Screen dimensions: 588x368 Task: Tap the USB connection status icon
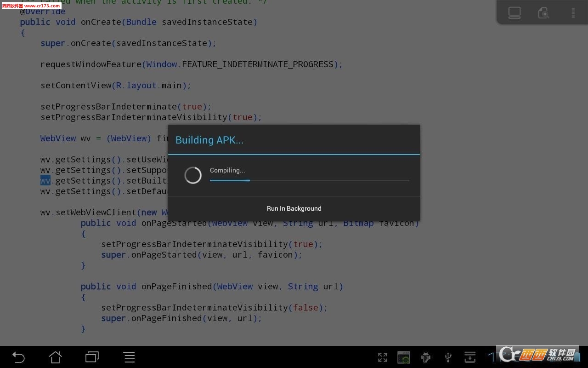tap(448, 357)
